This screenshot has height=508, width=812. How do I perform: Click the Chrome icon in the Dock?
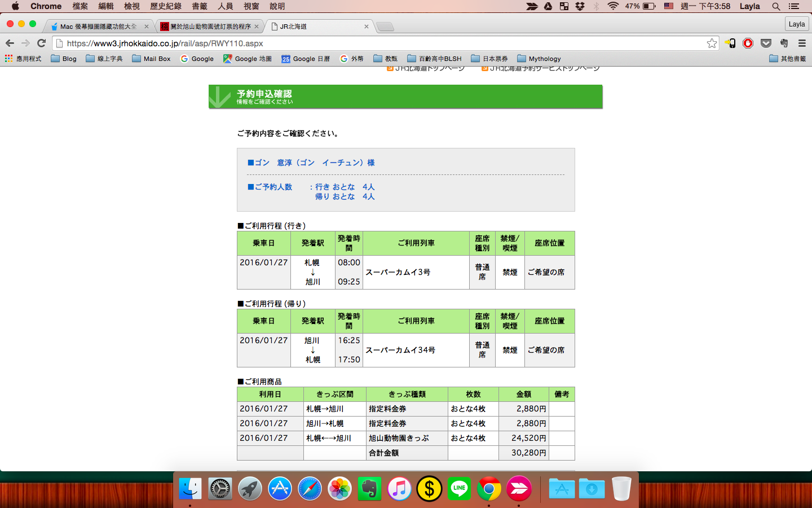pos(489,489)
